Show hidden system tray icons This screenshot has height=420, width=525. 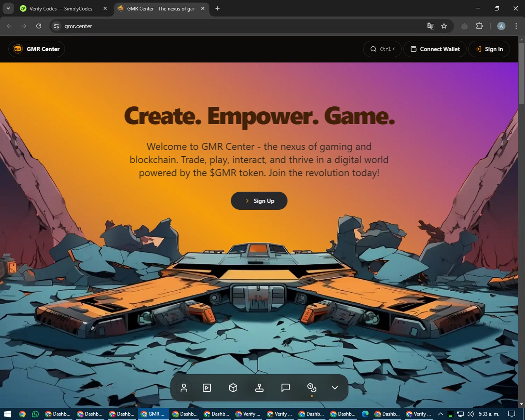(x=441, y=414)
